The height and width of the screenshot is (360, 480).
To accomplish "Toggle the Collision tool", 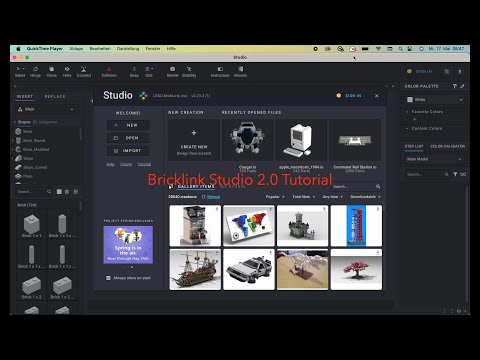I will (x=109, y=71).
